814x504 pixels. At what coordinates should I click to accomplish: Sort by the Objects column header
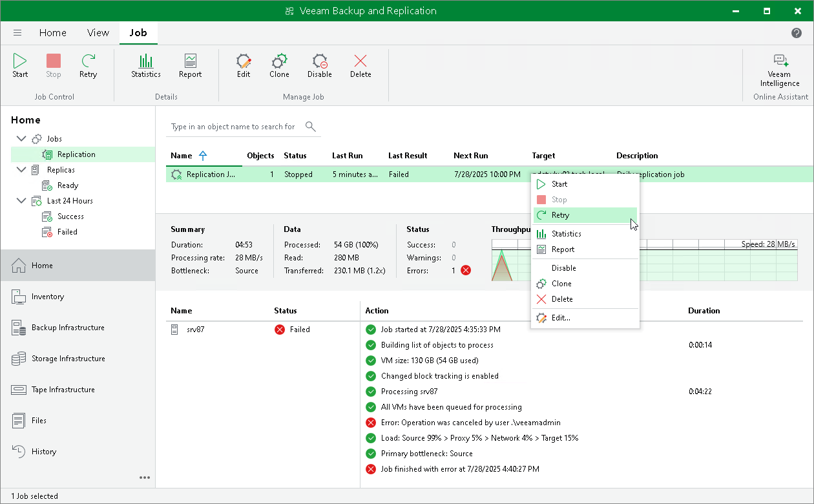[x=260, y=156]
